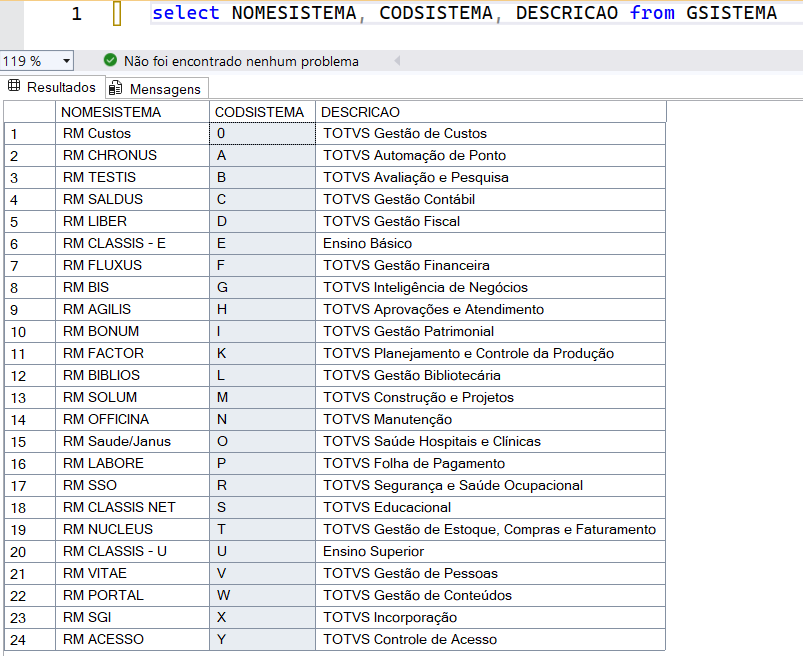
Task: Select the 'RM CLASSIS - U' cell
Action: tap(133, 552)
